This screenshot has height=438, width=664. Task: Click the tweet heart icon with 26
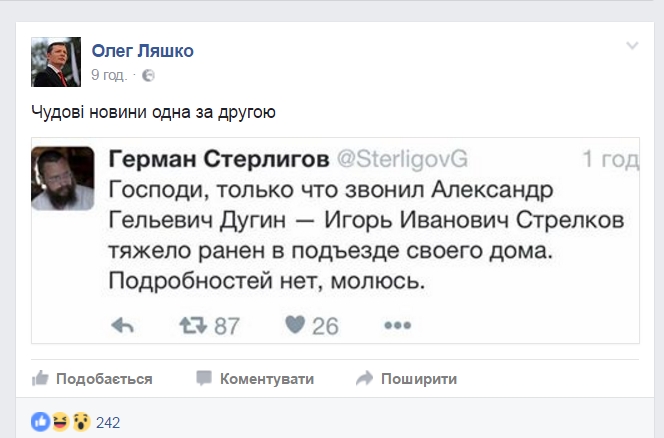pos(295,325)
